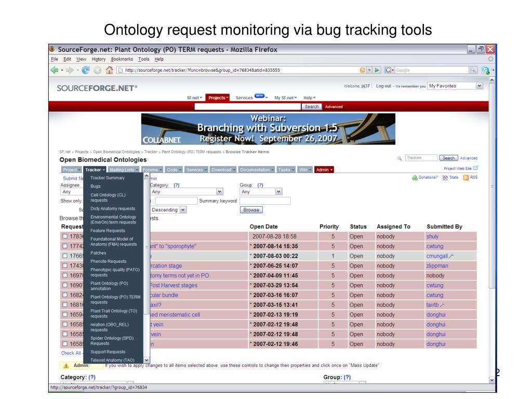Click the Summary keyword input field
The image size is (532, 399).
[265, 201]
